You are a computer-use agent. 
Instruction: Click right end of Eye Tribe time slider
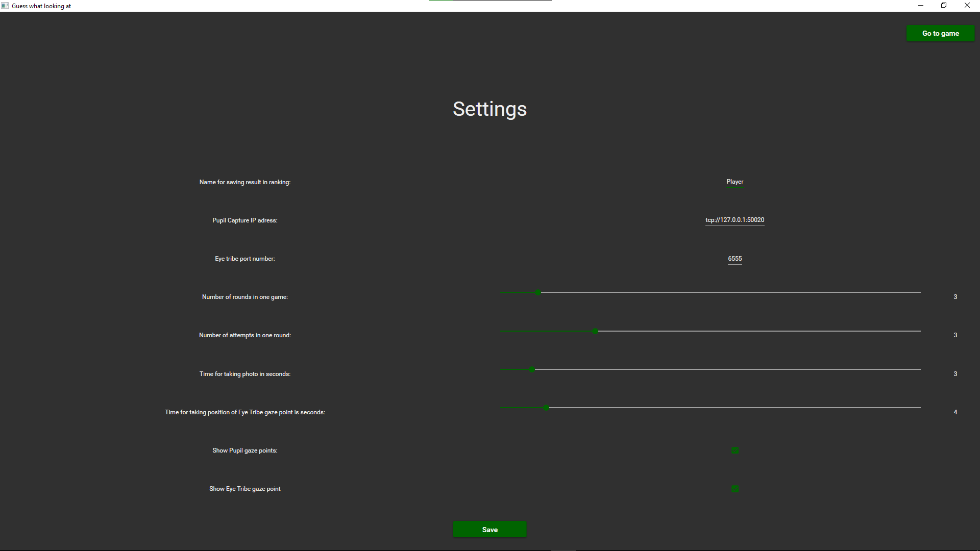[919, 408]
